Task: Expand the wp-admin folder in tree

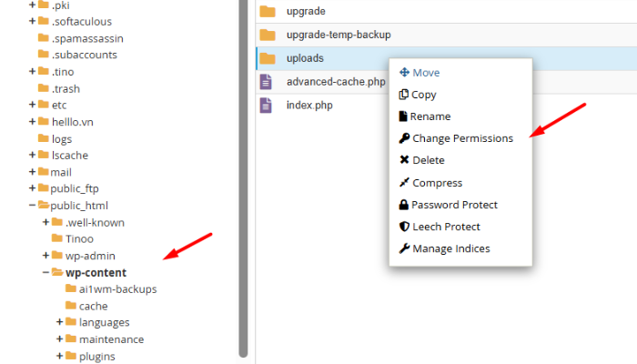Action: click(x=45, y=256)
